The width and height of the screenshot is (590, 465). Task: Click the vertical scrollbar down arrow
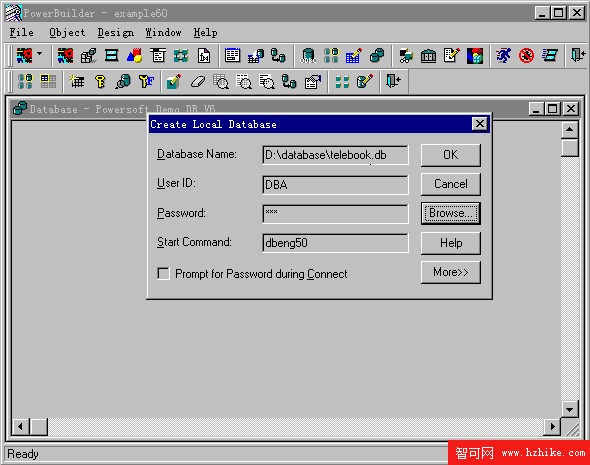(569, 409)
